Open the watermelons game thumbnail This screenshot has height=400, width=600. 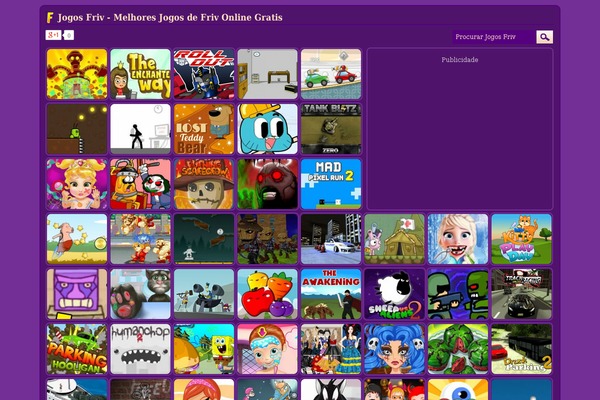pyautogui.click(x=458, y=349)
